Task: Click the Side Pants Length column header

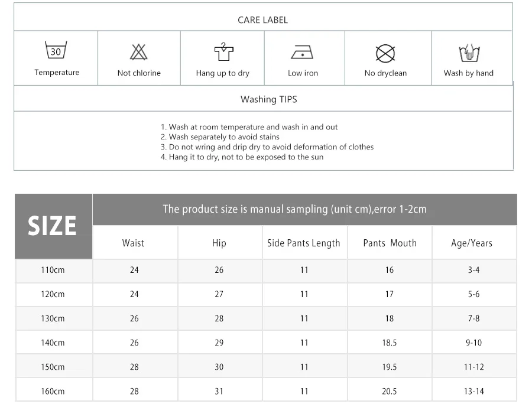Action: click(x=304, y=243)
